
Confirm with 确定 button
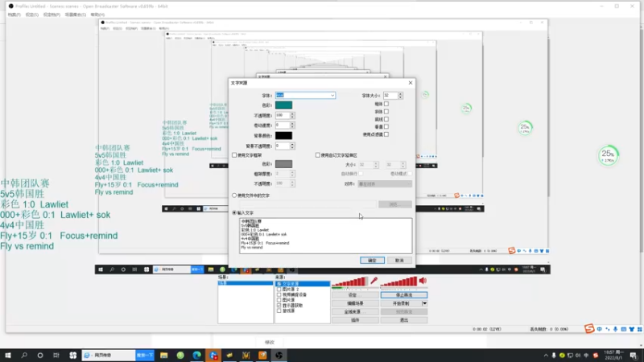click(x=372, y=260)
